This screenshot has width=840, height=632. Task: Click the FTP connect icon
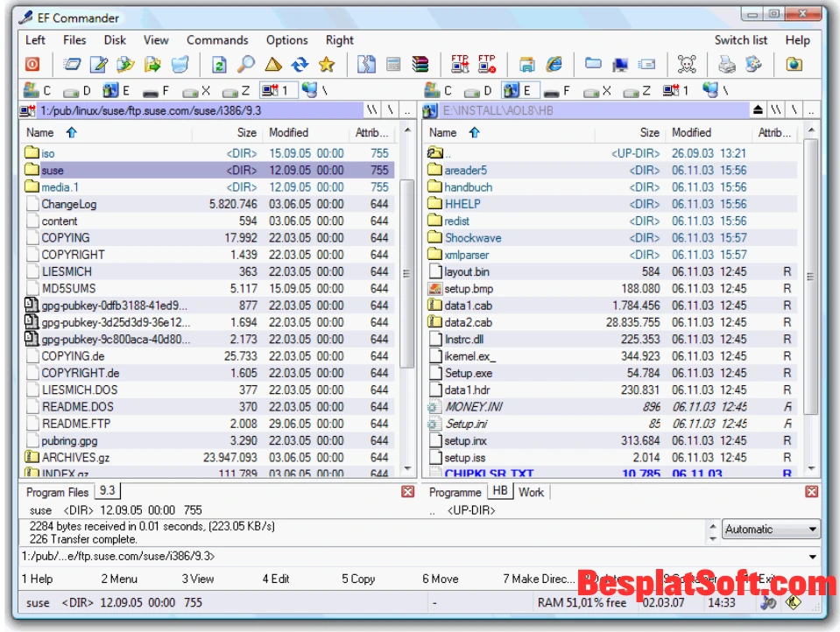point(460,64)
